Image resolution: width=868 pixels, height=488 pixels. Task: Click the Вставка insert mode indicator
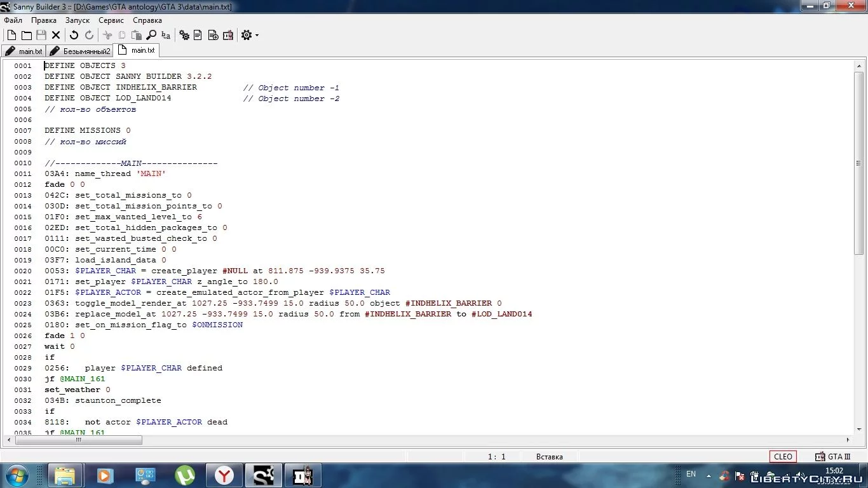point(549,456)
